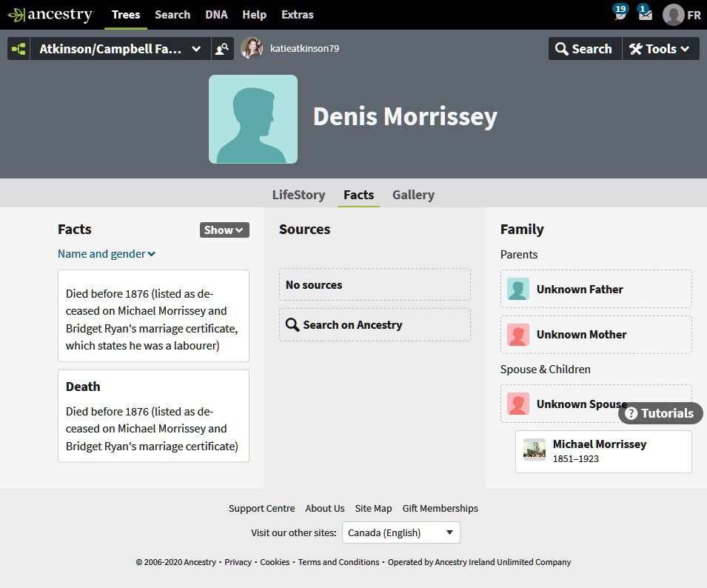
Task: Open the About Us link
Action: [x=325, y=508]
